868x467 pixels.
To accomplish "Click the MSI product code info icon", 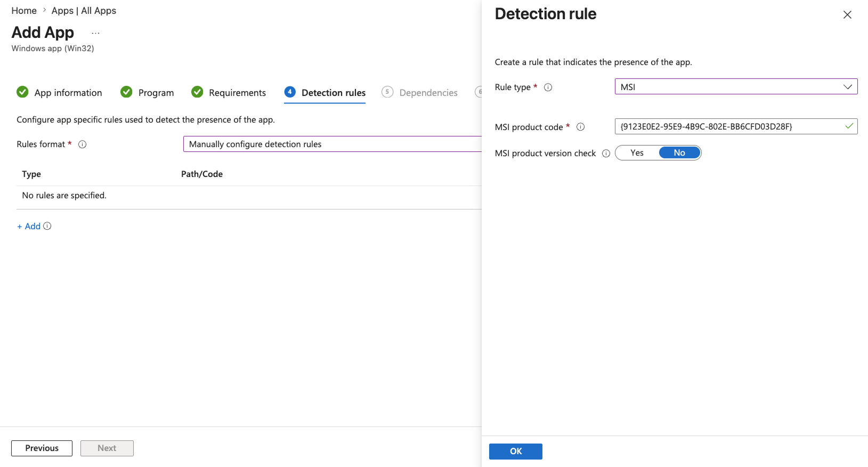I will (581, 127).
